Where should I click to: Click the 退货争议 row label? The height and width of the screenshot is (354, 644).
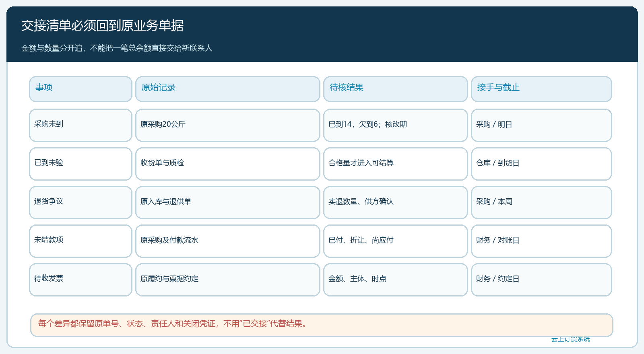pyautogui.click(x=80, y=202)
